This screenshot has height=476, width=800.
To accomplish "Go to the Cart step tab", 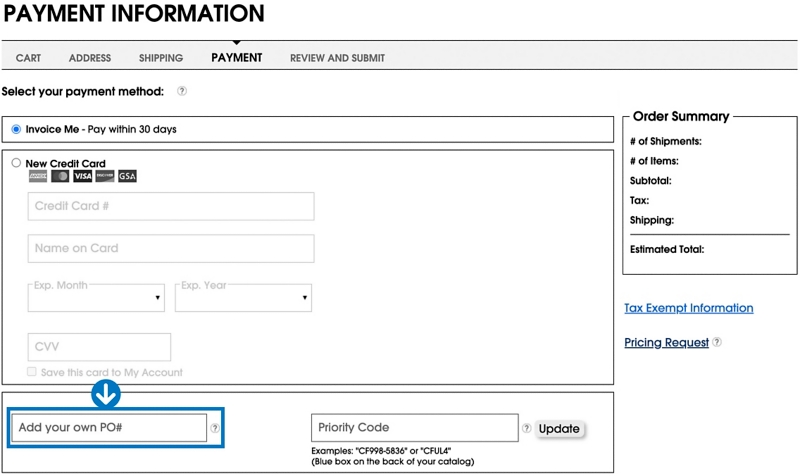I will click(28, 58).
